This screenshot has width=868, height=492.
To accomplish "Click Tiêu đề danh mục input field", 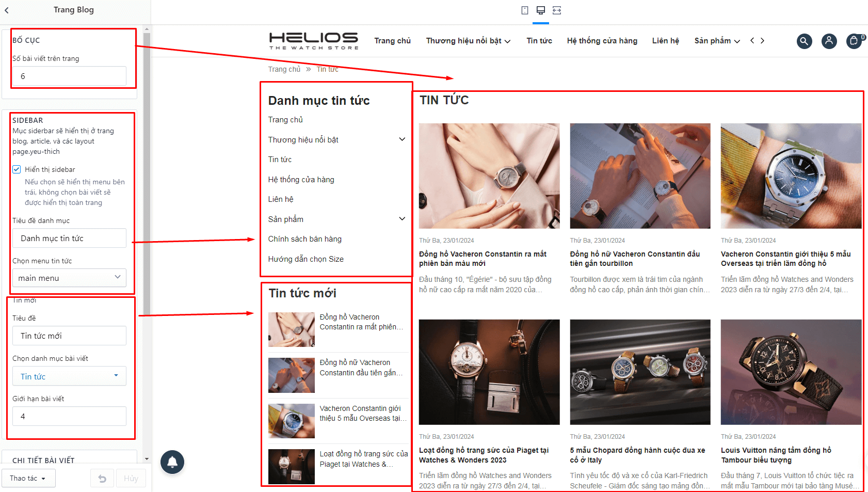I will click(x=69, y=238).
